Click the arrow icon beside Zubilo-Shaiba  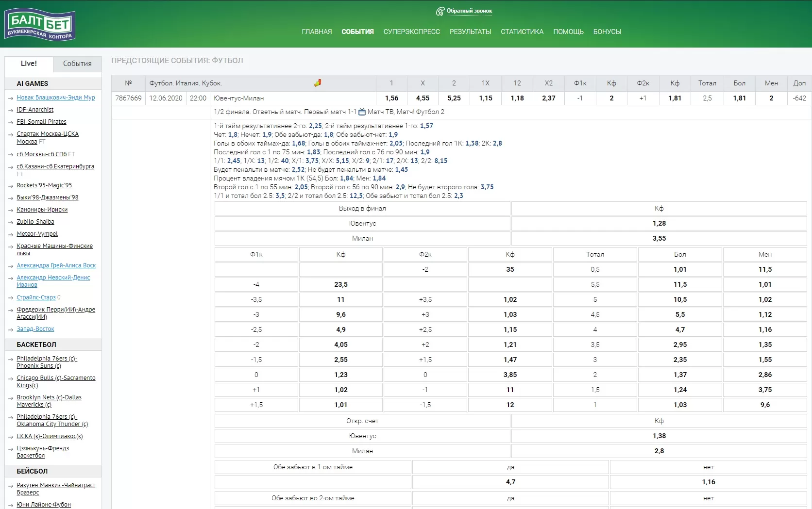click(11, 222)
